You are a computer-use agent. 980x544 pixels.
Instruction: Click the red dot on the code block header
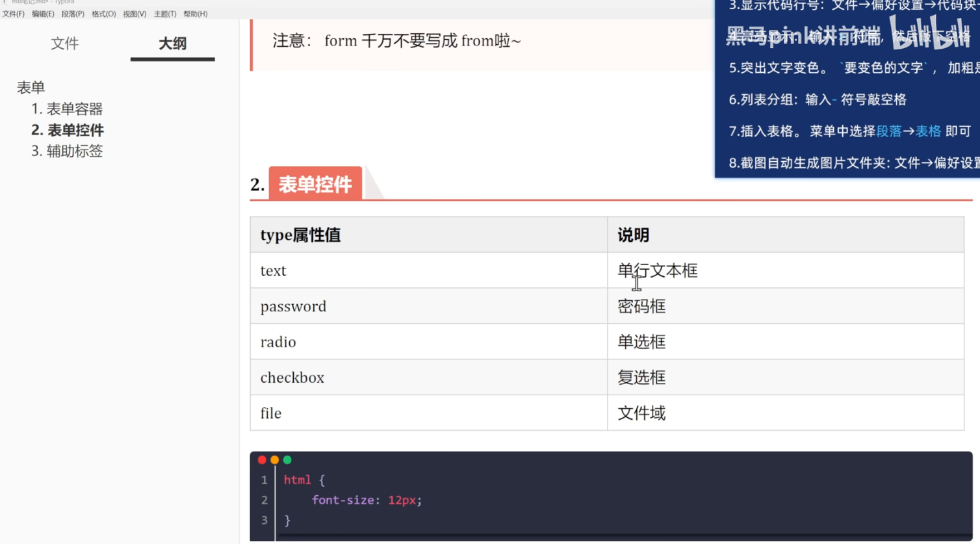pos(262,460)
